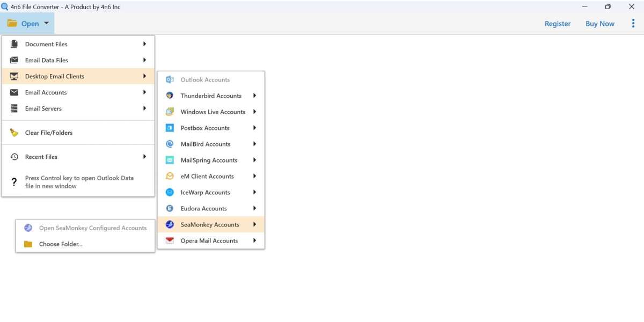Expand the Eudora Accounts submenu arrow
This screenshot has height=322, width=644.
pyautogui.click(x=255, y=208)
